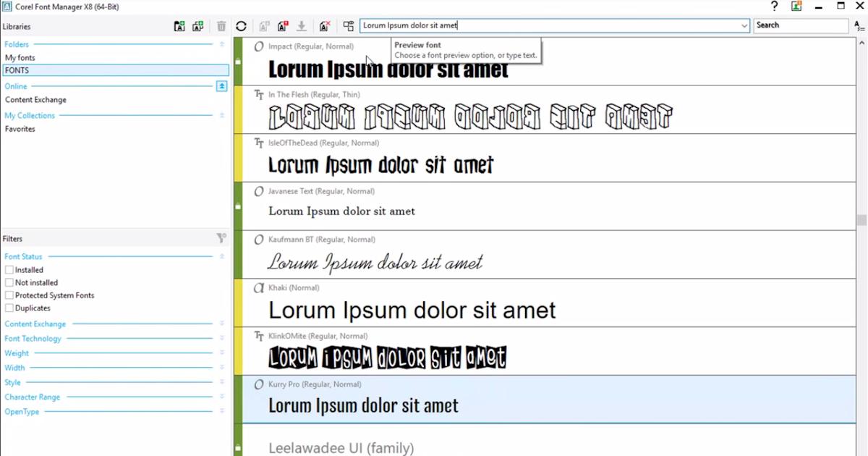Click the uninstall font icon with red badge
The image size is (868, 456).
283,26
